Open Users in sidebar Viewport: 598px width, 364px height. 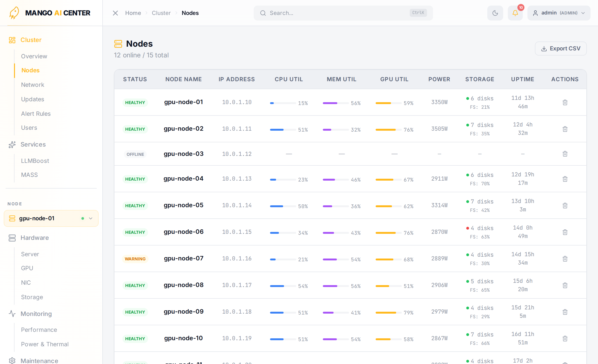(29, 128)
